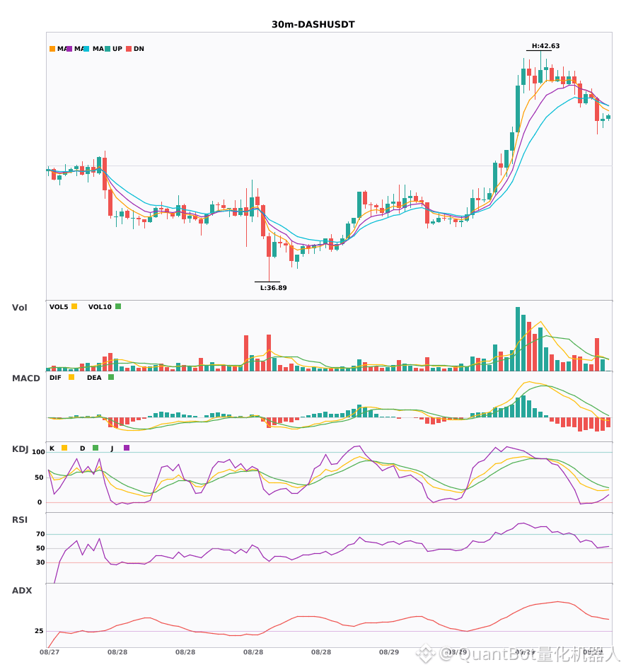
Task: Click the green DEA legend swatch
Action: 111,377
